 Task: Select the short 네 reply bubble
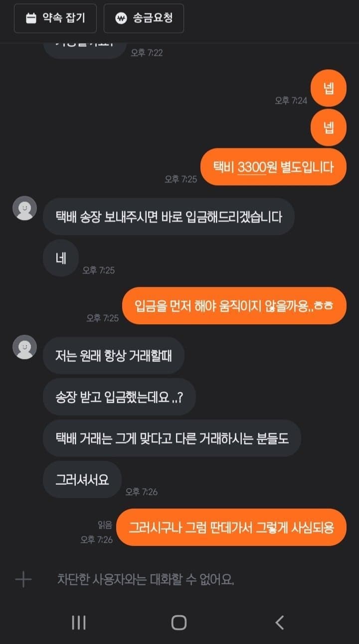pyautogui.click(x=61, y=258)
